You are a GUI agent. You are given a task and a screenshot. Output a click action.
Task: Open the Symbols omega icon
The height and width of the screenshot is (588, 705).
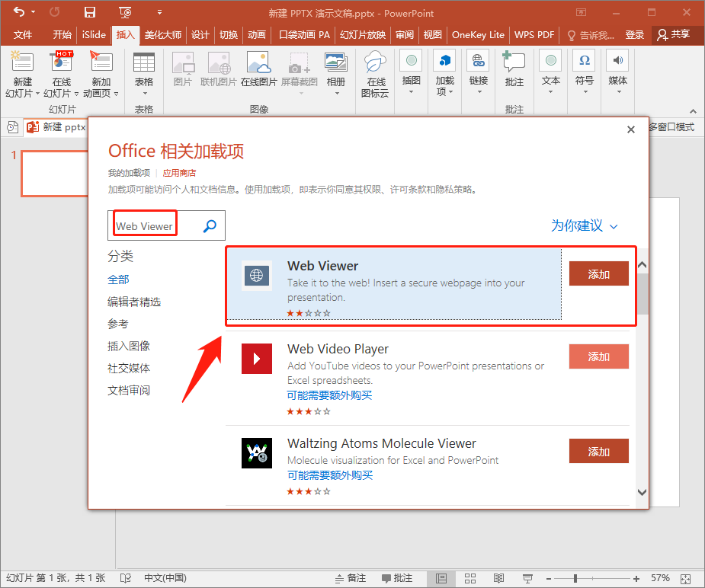tap(584, 61)
